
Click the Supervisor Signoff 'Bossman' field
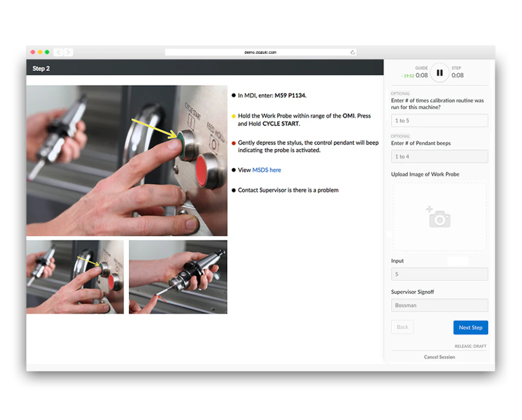click(x=439, y=305)
